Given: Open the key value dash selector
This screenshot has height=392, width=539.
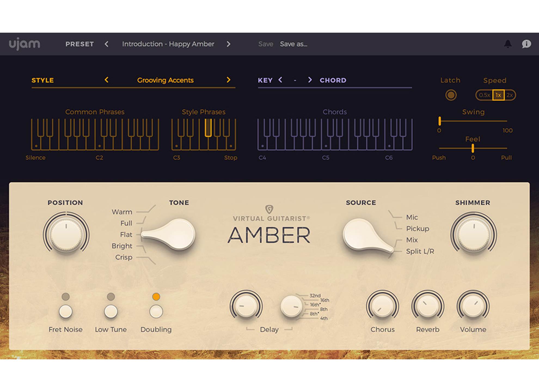Looking at the screenshot, I should point(295,80).
